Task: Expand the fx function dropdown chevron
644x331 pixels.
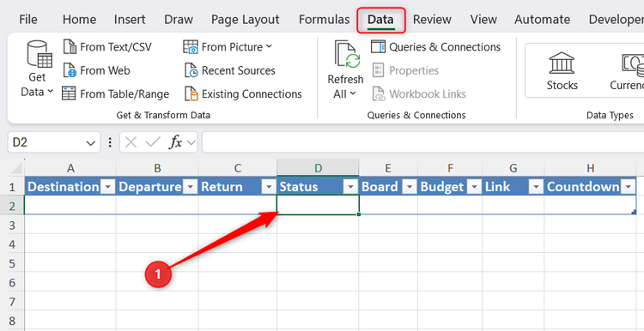Action: [191, 142]
